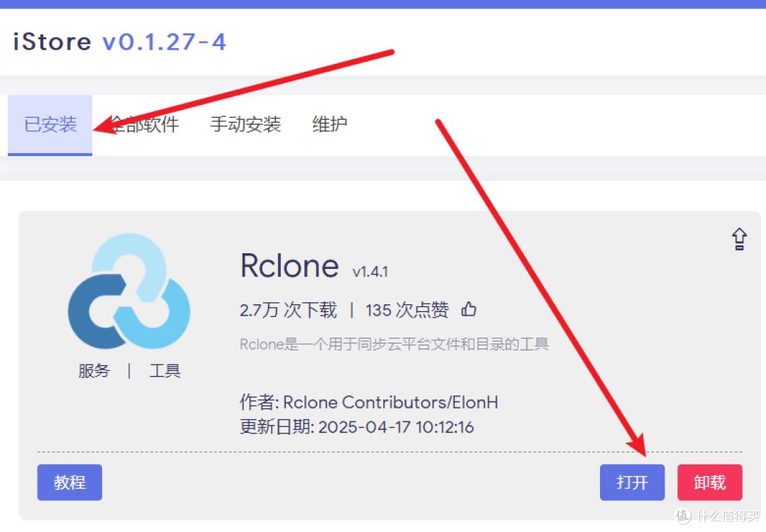Screen dimensions: 766x532
Task: Click the Rclone app title
Action: pyautogui.click(x=289, y=266)
